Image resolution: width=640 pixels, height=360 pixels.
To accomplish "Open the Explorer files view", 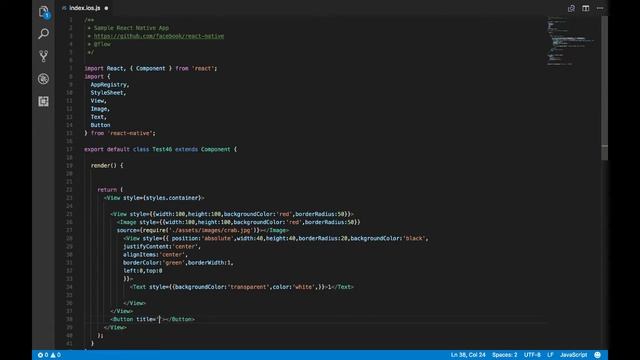I will [44, 12].
